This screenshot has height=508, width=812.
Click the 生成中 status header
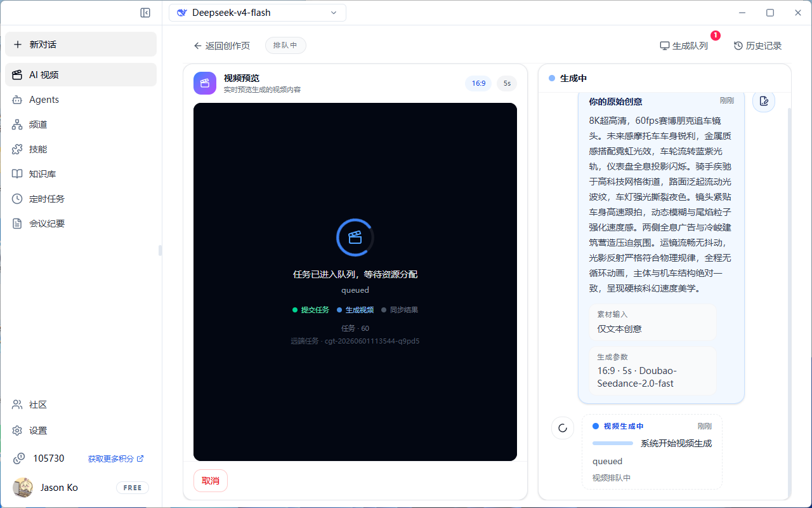click(x=568, y=78)
